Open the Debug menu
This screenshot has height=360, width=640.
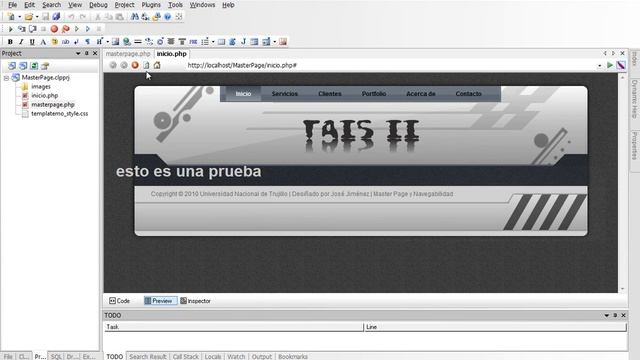(x=98, y=5)
